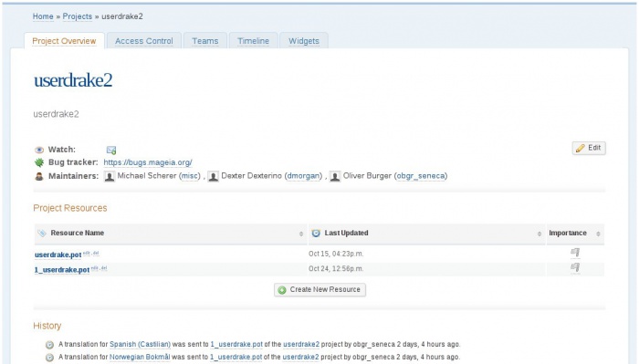
Task: Open the Timeline tab
Action: 253,41
